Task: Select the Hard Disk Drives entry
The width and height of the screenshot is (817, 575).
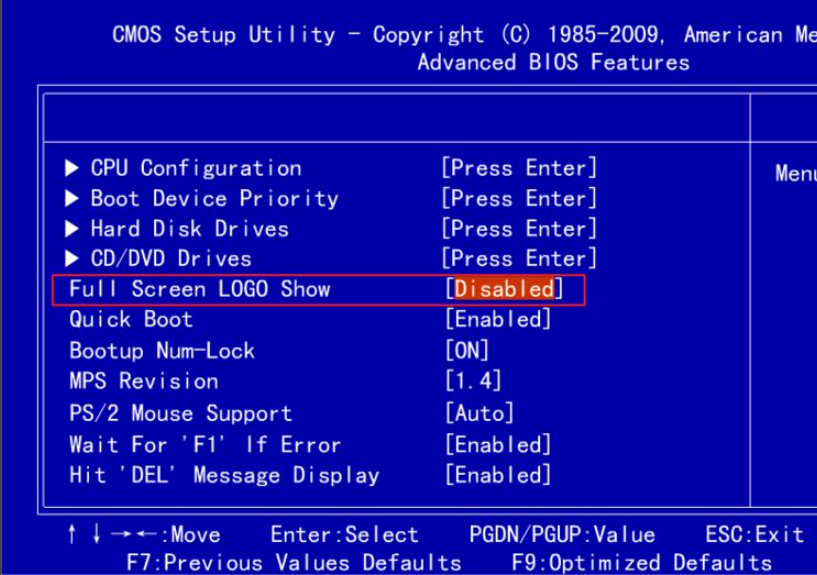Action: point(189,229)
